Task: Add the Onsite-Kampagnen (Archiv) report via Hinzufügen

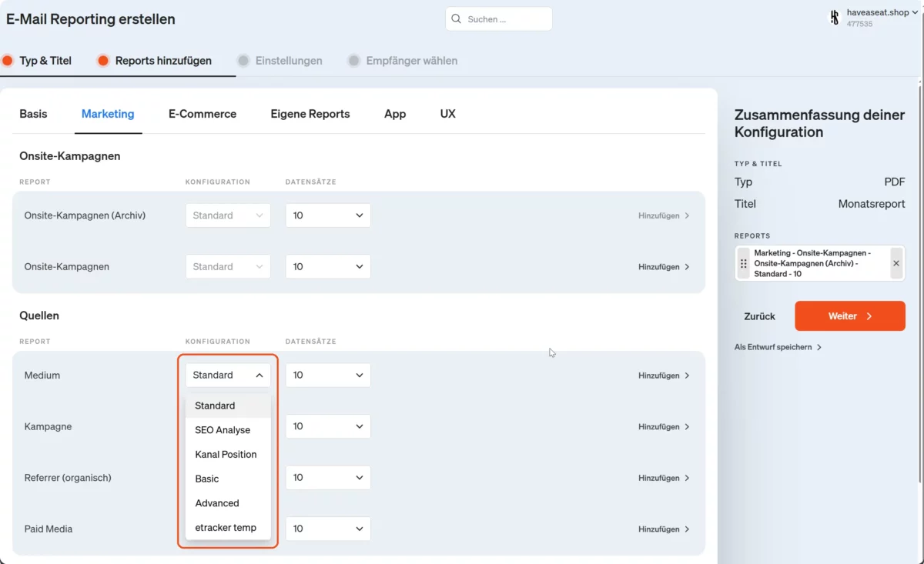Action: click(x=664, y=215)
